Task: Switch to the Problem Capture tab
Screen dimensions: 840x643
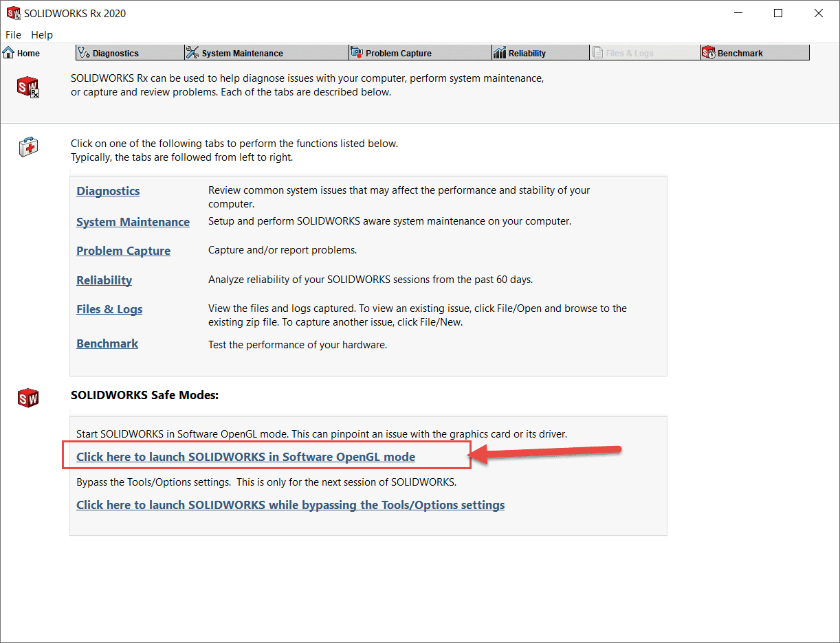Action: pyautogui.click(x=420, y=53)
